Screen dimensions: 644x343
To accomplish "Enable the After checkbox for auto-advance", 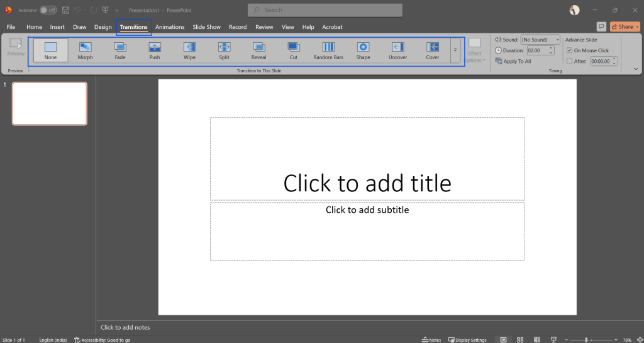I will click(570, 61).
